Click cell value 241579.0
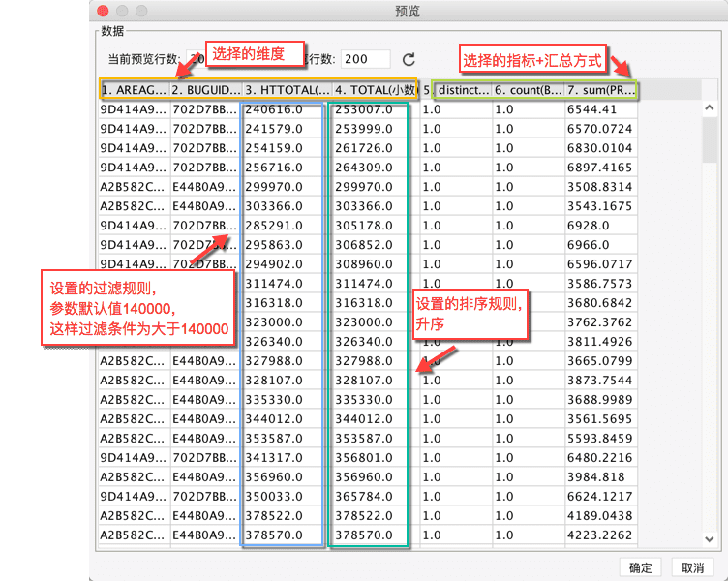 274,129
